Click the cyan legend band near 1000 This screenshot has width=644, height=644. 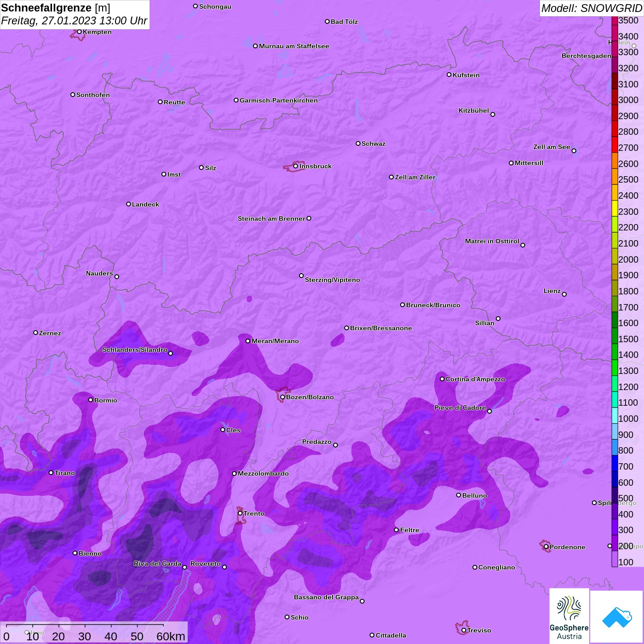tap(615, 415)
